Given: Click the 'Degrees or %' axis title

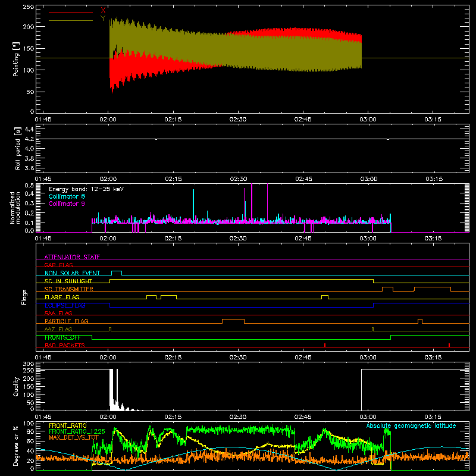Looking at the screenshot, I should (16, 446).
